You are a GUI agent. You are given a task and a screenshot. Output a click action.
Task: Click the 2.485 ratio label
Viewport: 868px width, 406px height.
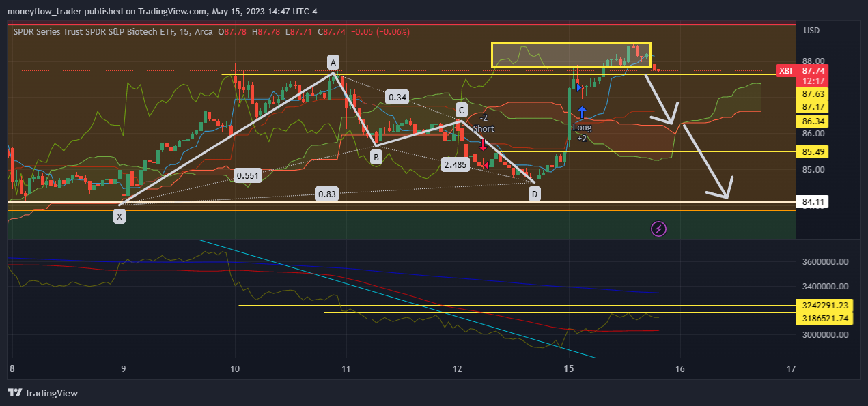click(x=454, y=164)
